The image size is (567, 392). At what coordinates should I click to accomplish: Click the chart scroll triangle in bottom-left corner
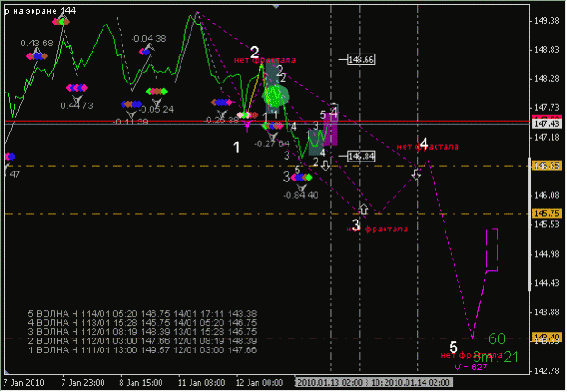pos(6,371)
